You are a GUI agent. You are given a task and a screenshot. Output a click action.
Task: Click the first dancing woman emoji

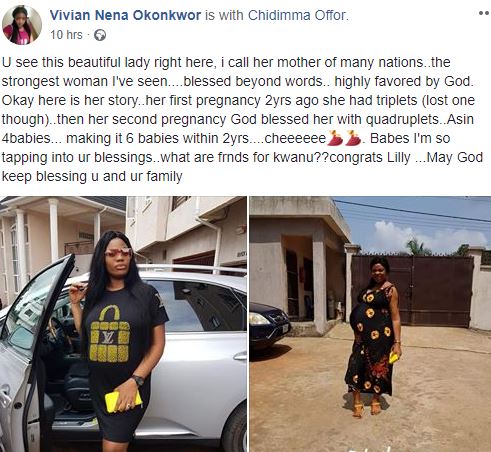335,138
